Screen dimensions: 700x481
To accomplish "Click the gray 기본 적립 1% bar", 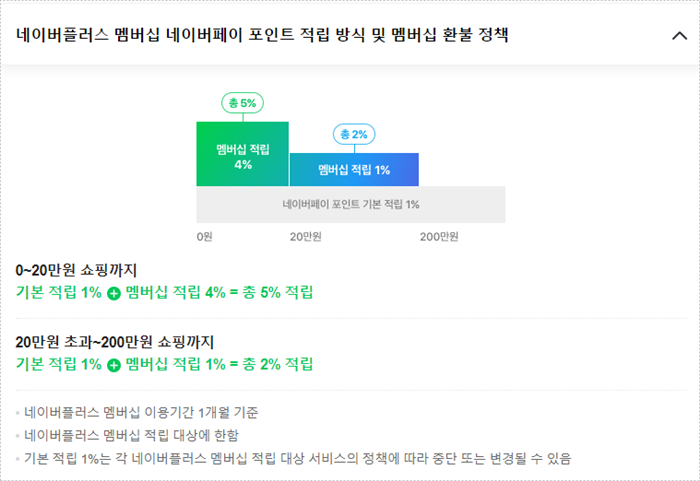I will tap(351, 205).
